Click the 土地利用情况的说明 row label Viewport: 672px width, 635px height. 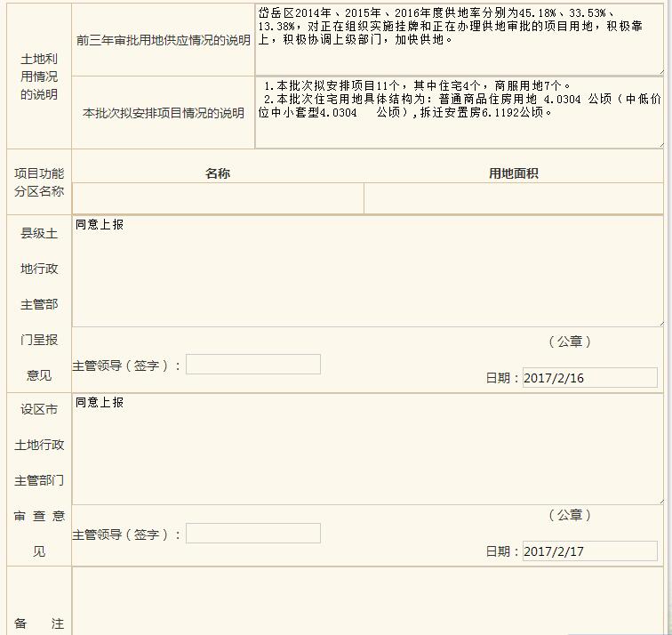(x=39, y=76)
